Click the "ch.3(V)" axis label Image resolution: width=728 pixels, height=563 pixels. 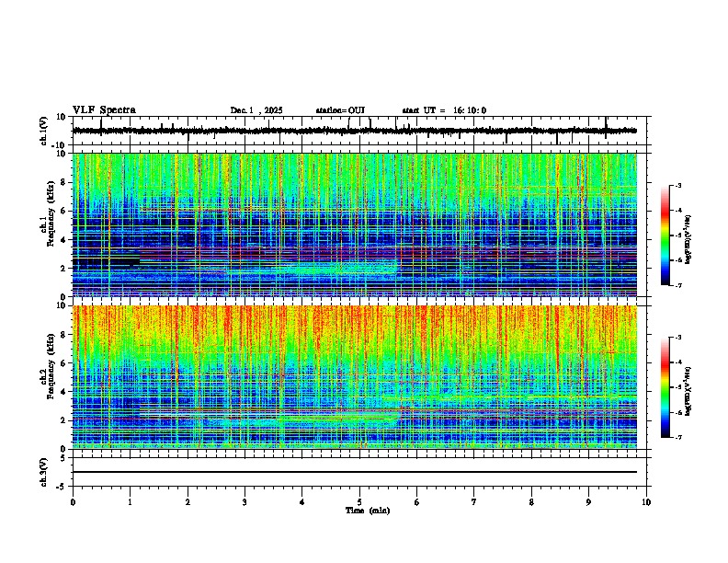point(44,472)
